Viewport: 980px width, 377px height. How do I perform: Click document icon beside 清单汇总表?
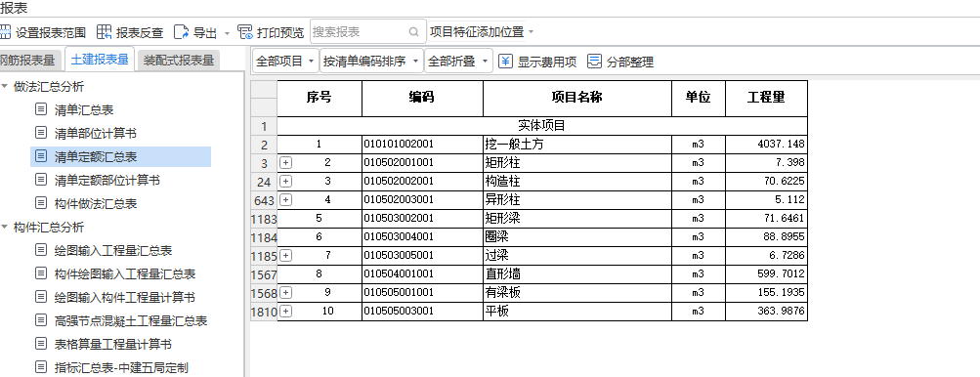point(41,109)
